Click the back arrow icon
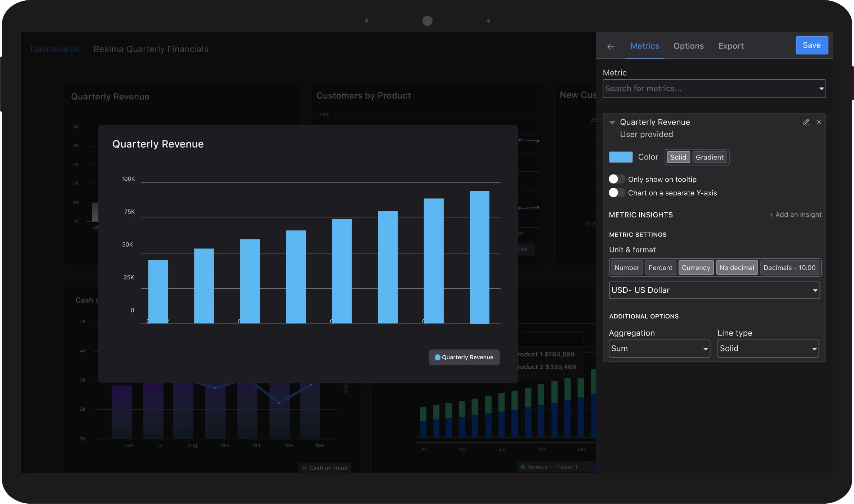 pyautogui.click(x=611, y=46)
